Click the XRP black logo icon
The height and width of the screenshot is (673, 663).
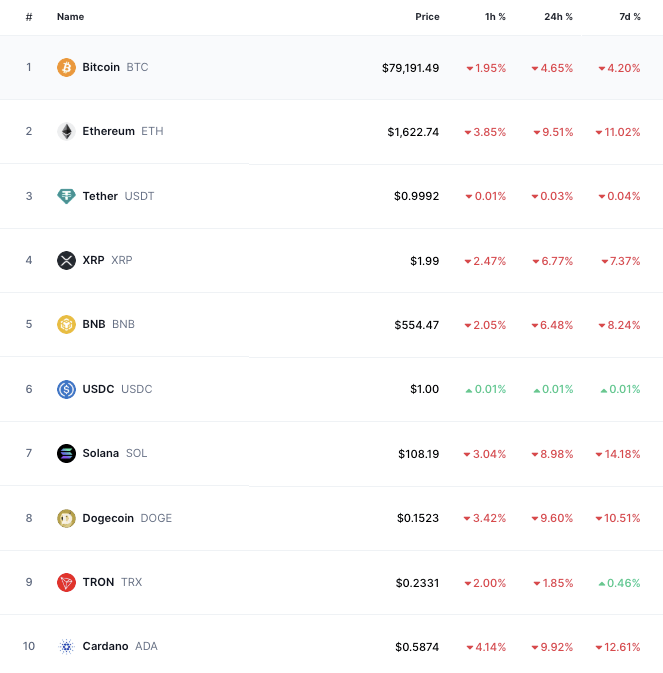coord(66,260)
